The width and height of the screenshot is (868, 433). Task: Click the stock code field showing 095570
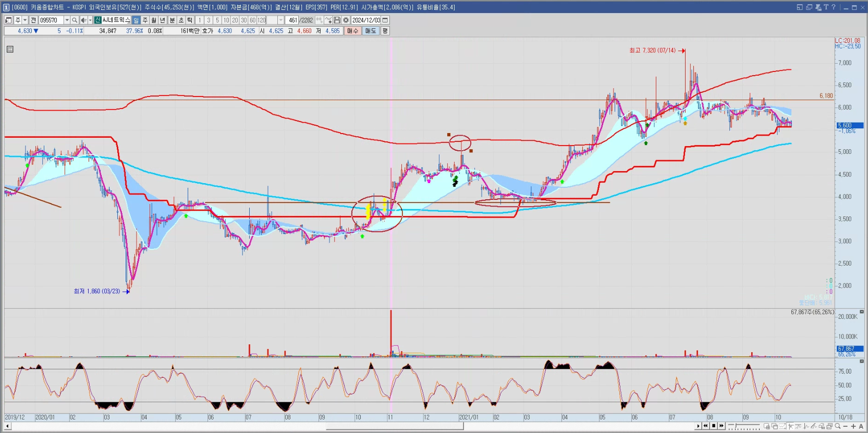coord(51,20)
